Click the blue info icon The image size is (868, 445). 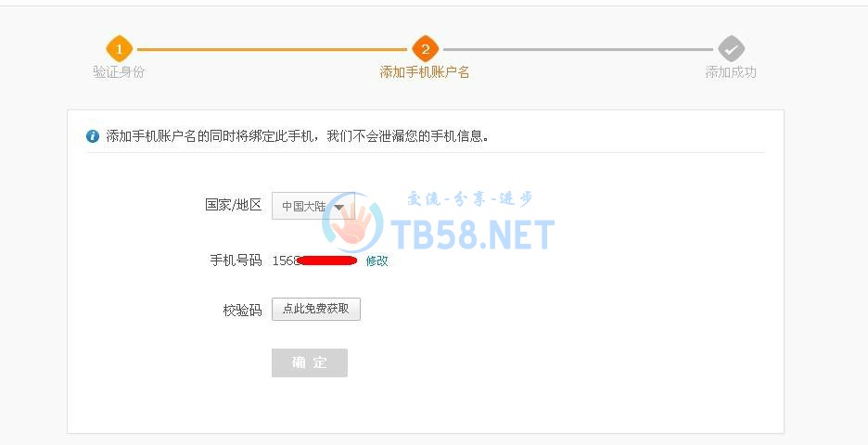[93, 136]
